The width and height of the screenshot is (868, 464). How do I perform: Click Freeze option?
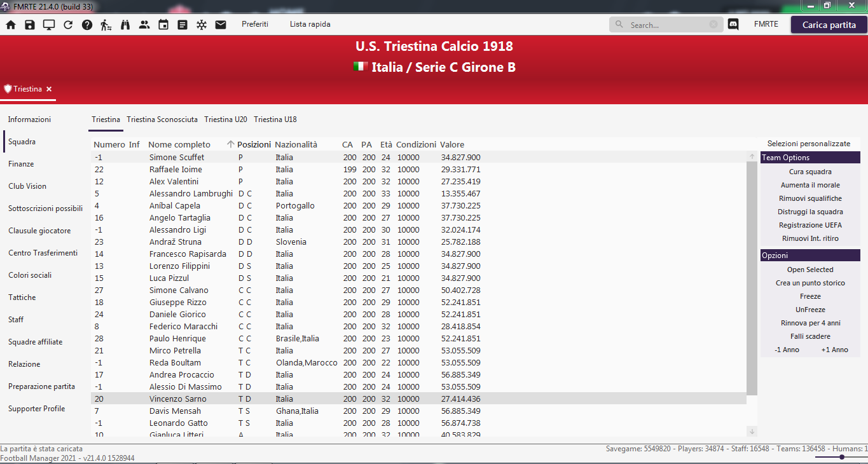coord(810,296)
